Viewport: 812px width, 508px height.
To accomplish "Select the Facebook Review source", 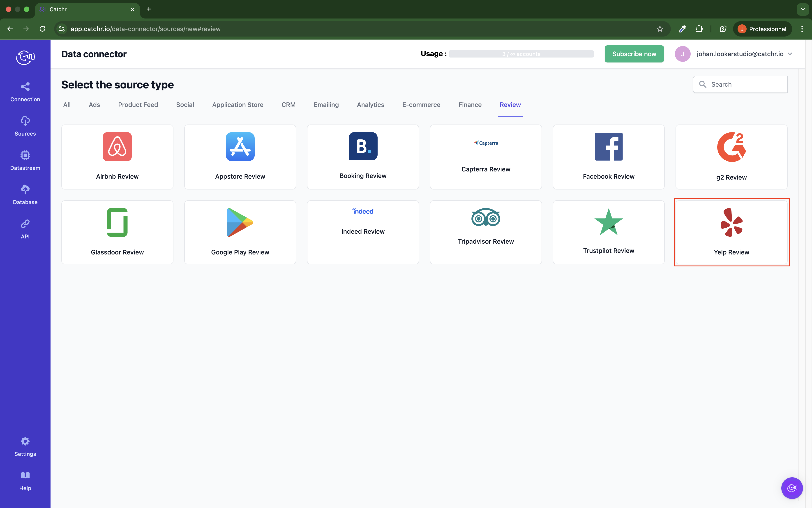I will click(608, 157).
